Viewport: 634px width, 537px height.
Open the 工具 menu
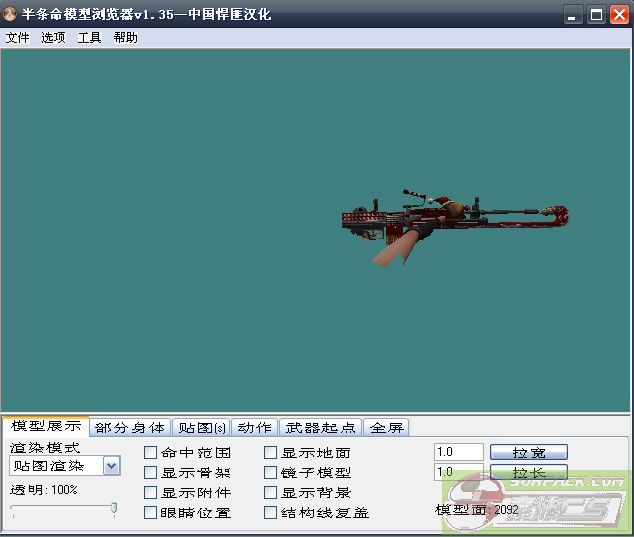tap(90, 38)
